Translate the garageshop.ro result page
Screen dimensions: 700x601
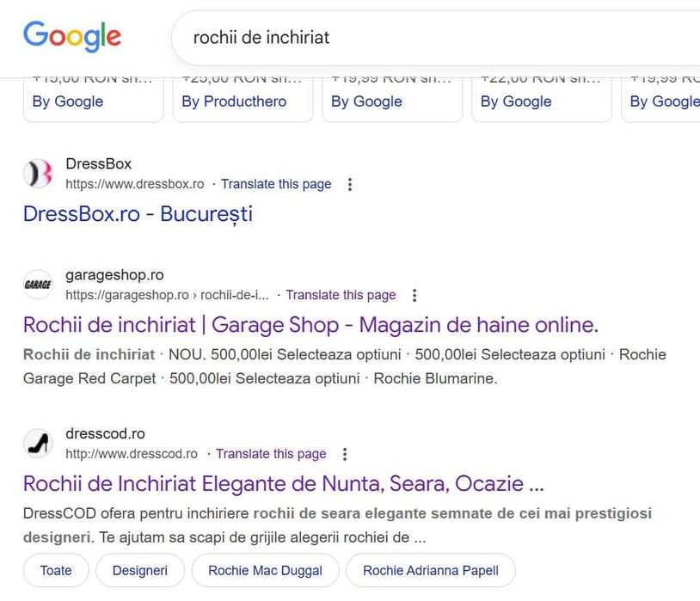341,295
